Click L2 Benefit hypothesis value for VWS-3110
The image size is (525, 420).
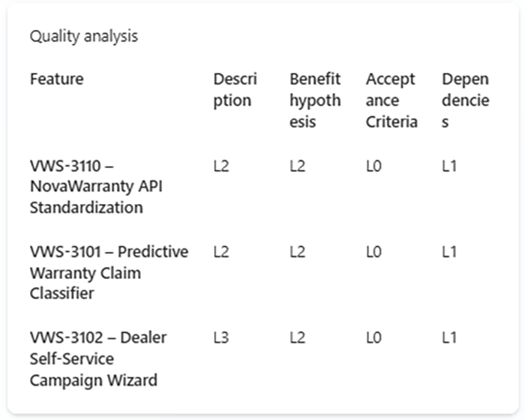pyautogui.click(x=298, y=166)
